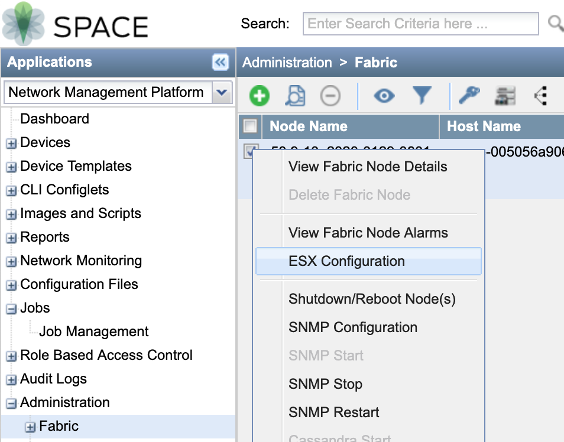
Task: Click the grey minus delete node icon
Action: (330, 96)
